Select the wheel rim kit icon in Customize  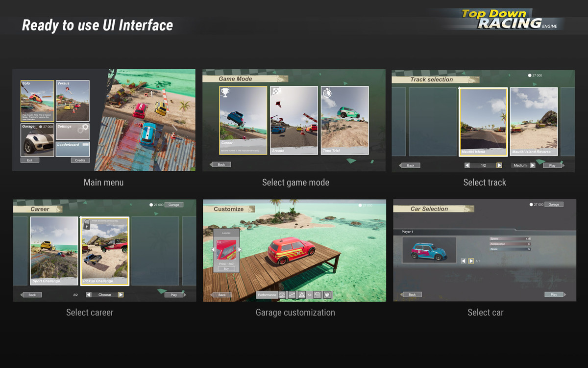(x=327, y=295)
